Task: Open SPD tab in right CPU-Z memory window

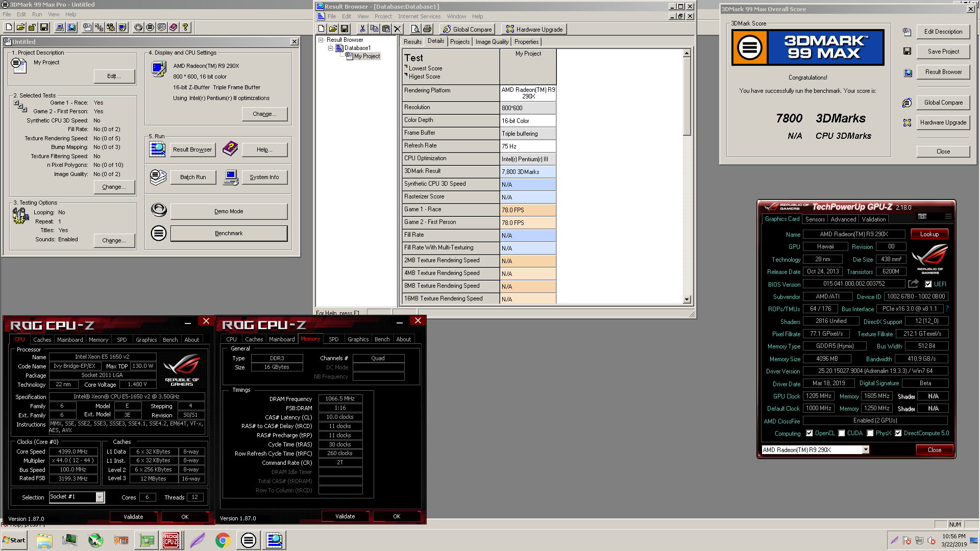Action: click(x=334, y=339)
